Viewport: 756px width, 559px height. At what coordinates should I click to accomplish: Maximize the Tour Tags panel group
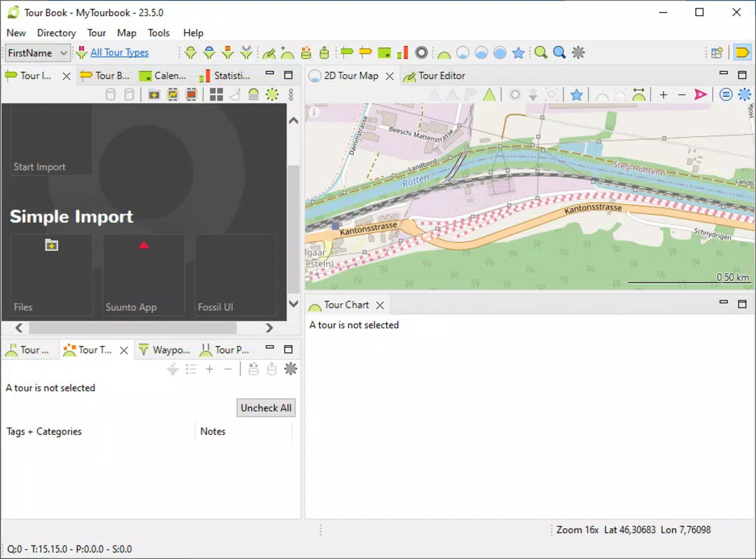click(x=288, y=349)
